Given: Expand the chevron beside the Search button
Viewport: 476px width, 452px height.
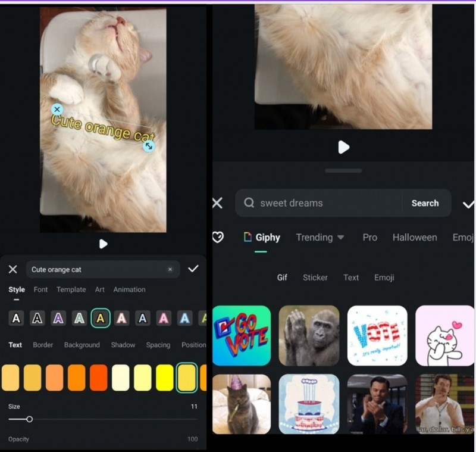Looking at the screenshot, I should coord(468,203).
